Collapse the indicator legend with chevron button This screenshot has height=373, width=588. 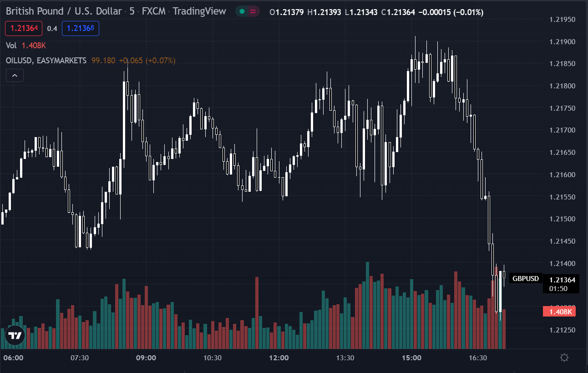coord(15,76)
